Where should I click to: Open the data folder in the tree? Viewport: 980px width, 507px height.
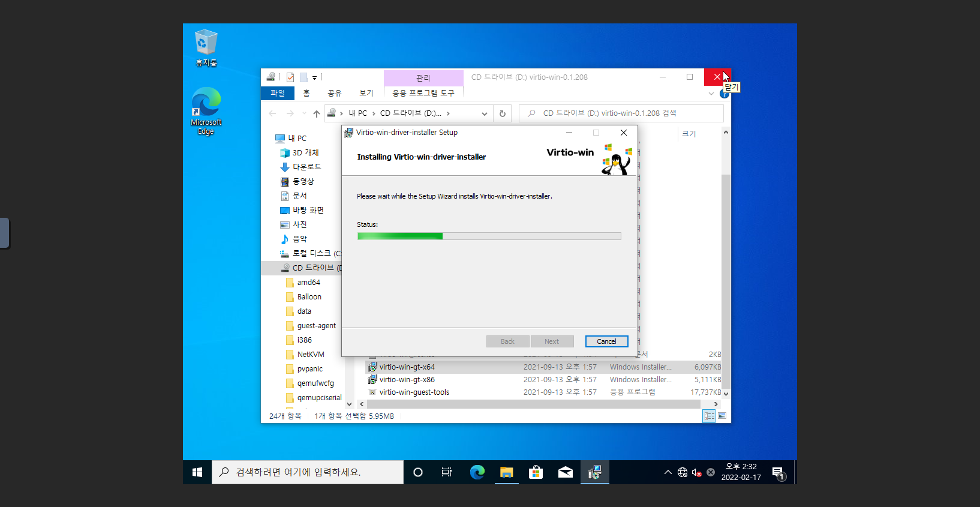tap(299, 311)
